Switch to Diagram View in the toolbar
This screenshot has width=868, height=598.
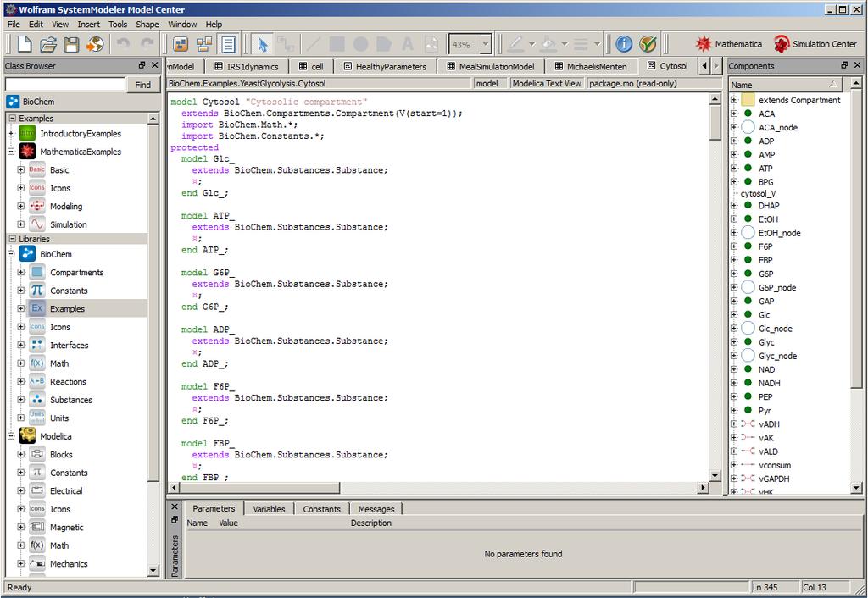coord(204,44)
